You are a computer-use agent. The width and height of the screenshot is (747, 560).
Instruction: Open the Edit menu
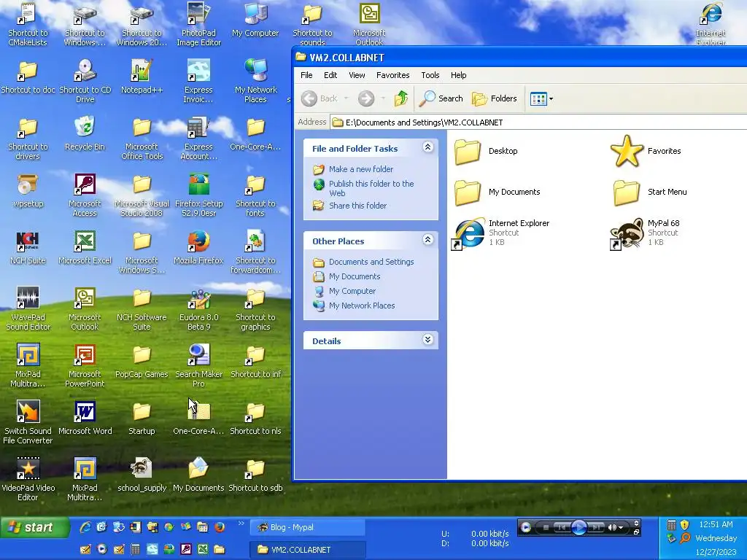click(x=330, y=75)
